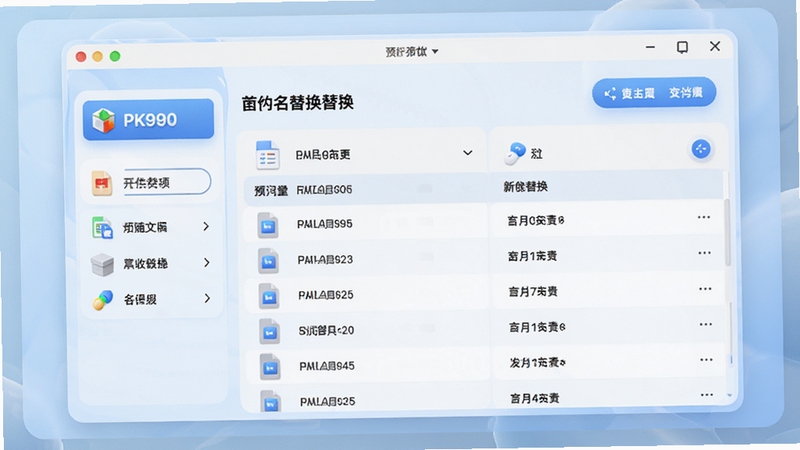Click the square maximize button at top right

[x=682, y=47]
